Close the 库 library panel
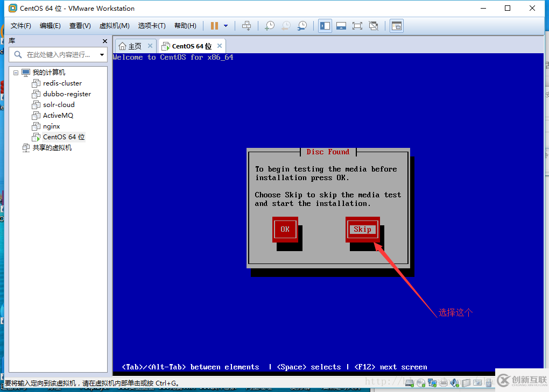 click(105, 41)
